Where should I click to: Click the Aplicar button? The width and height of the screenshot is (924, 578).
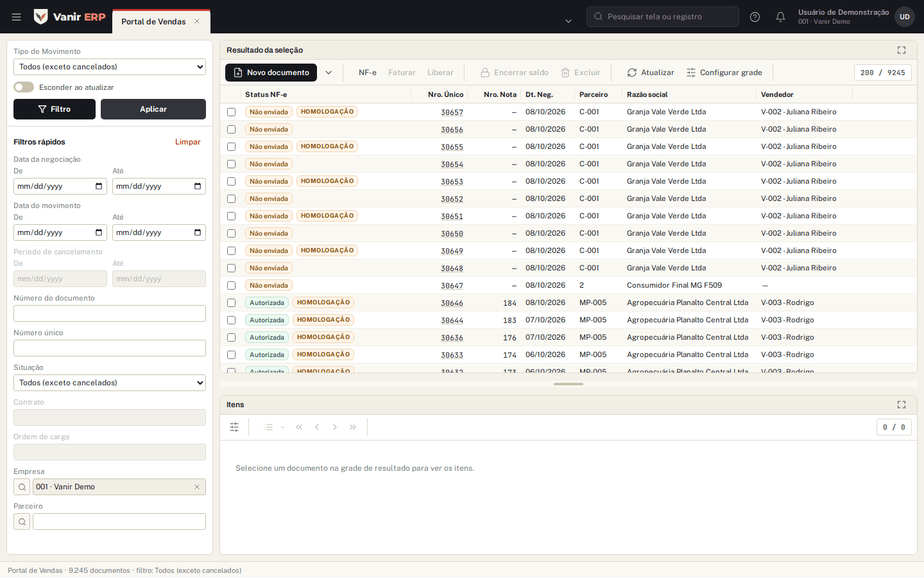coord(153,109)
